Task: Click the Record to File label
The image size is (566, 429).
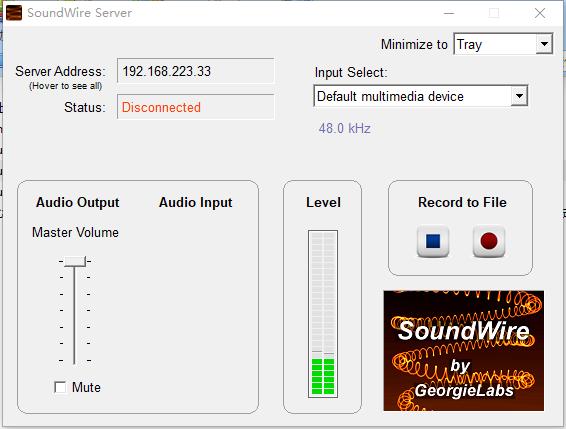Action: tap(462, 202)
